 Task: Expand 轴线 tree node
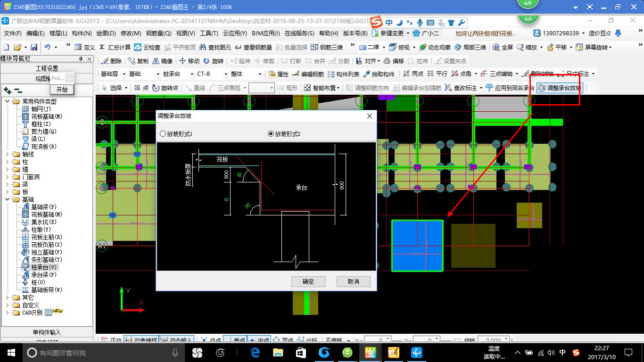point(7,154)
